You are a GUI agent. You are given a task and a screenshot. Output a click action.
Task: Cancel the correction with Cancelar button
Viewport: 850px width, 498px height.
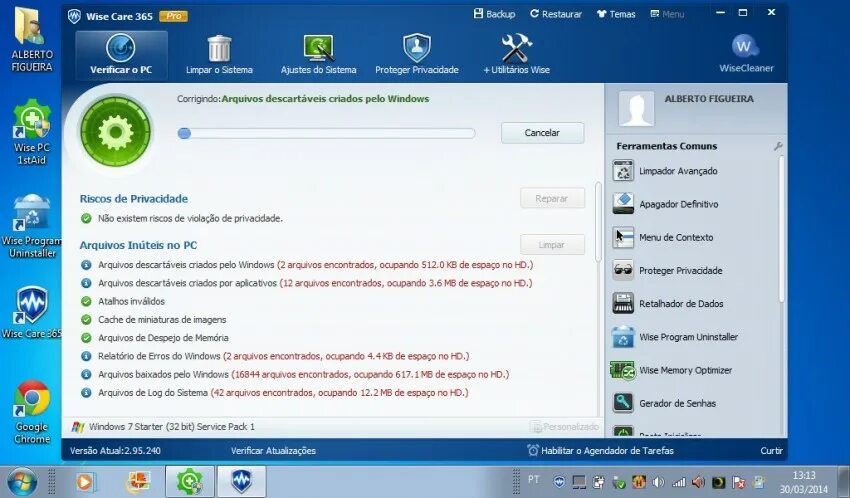[542, 133]
